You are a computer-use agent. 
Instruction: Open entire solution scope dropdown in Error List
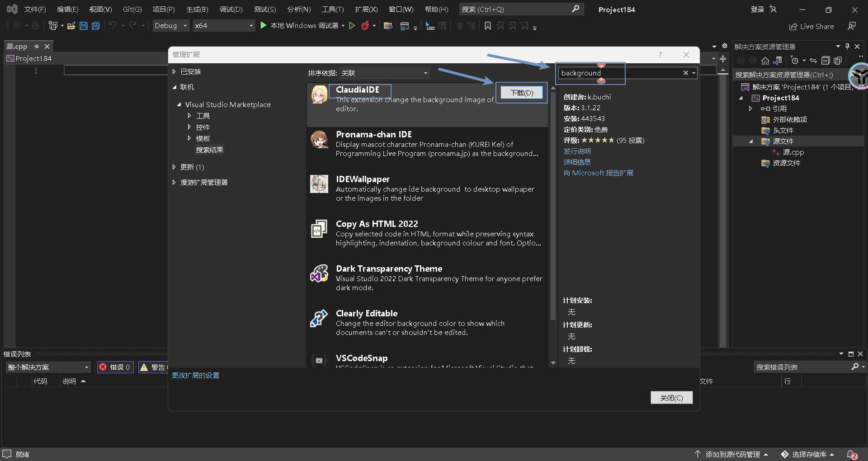pyautogui.click(x=48, y=367)
